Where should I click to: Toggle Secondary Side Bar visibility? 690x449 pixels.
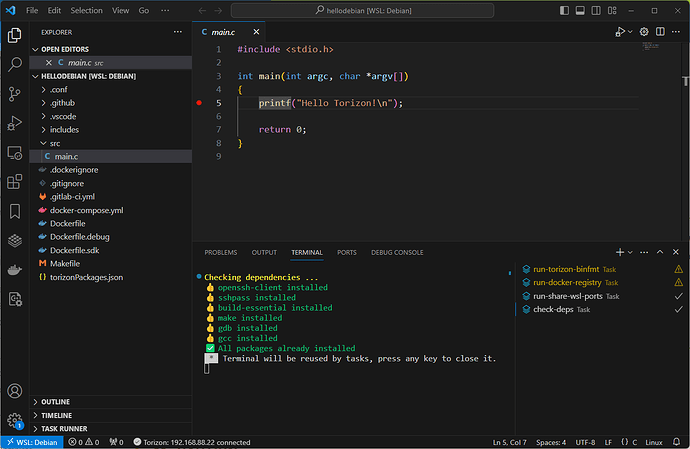point(596,11)
